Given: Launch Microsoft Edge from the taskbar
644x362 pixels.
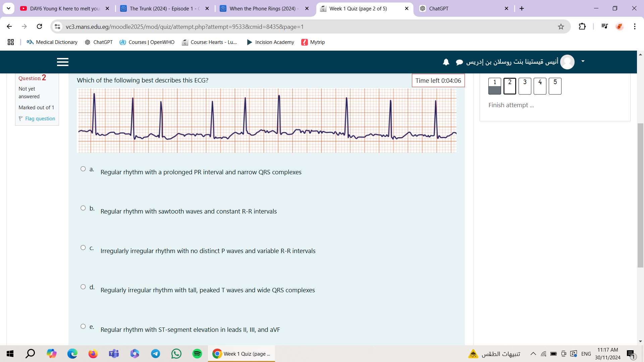Looking at the screenshot, I should (x=72, y=354).
